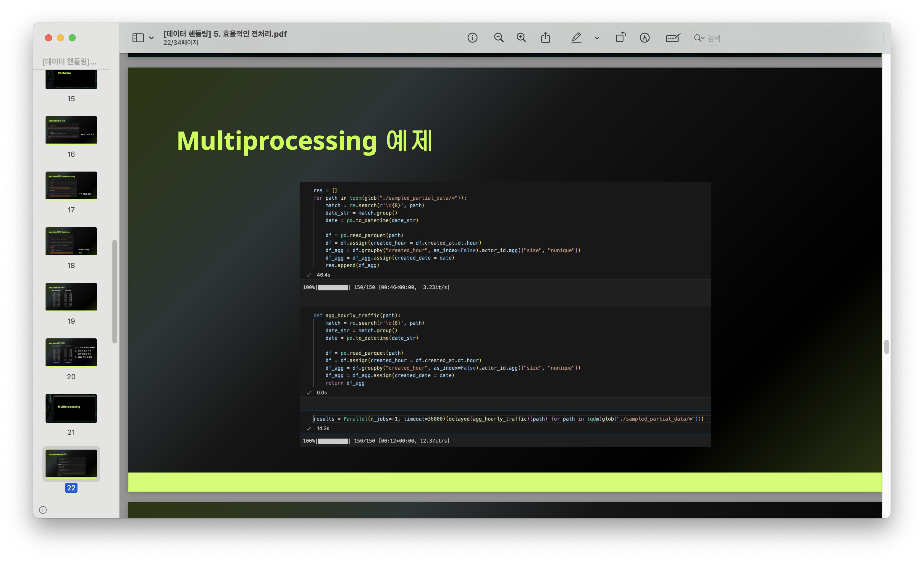Toggle the sidebar view button

tap(138, 38)
